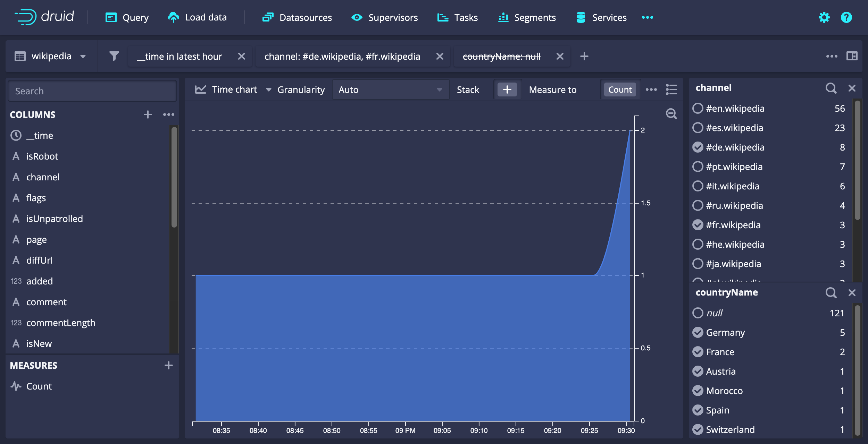This screenshot has width=868, height=444.
Task: Expand the Granularity Auto dropdown
Action: 390,90
